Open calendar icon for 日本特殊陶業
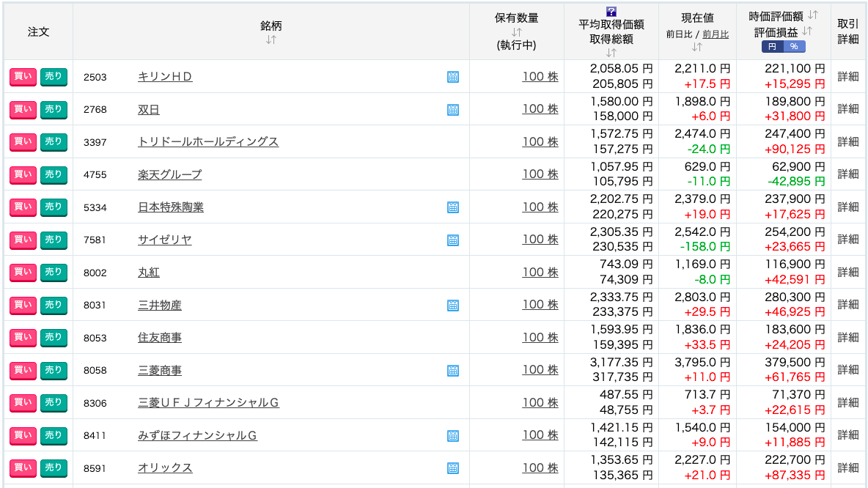This screenshot has width=868, height=488. (x=453, y=207)
